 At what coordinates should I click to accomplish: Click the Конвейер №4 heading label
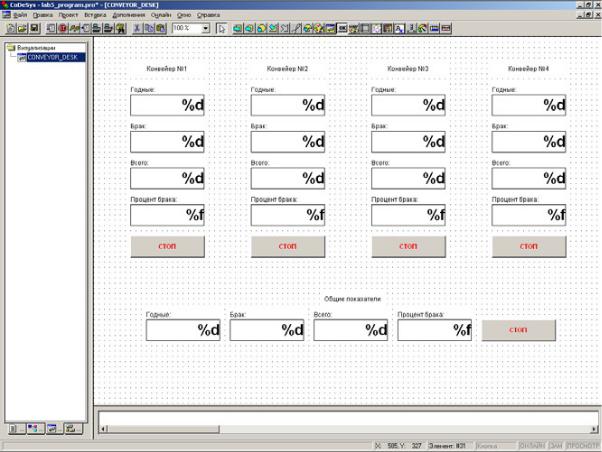[x=528, y=68]
